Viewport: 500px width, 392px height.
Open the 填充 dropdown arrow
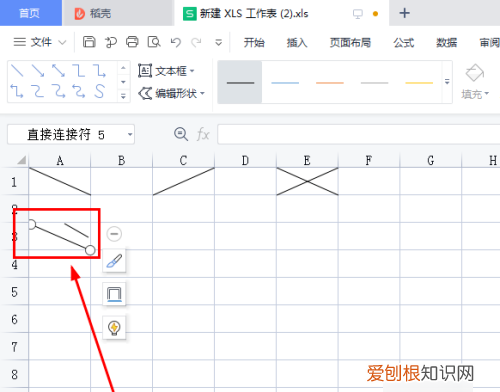(487, 94)
